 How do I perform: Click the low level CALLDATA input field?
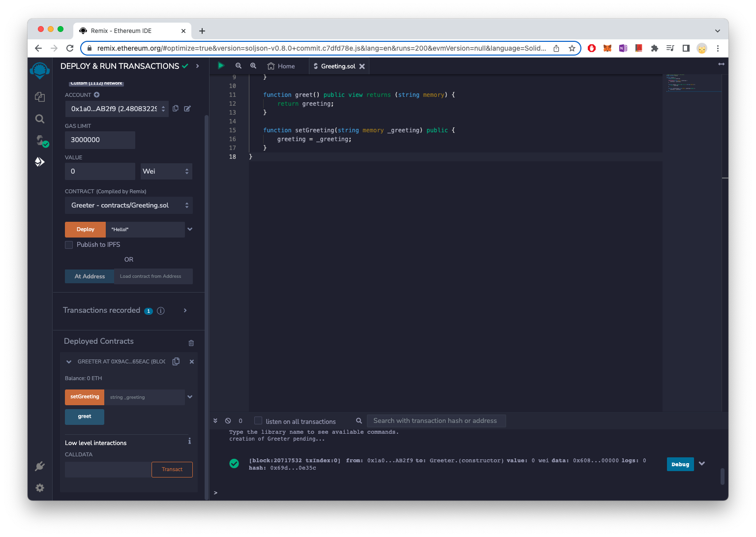click(108, 470)
